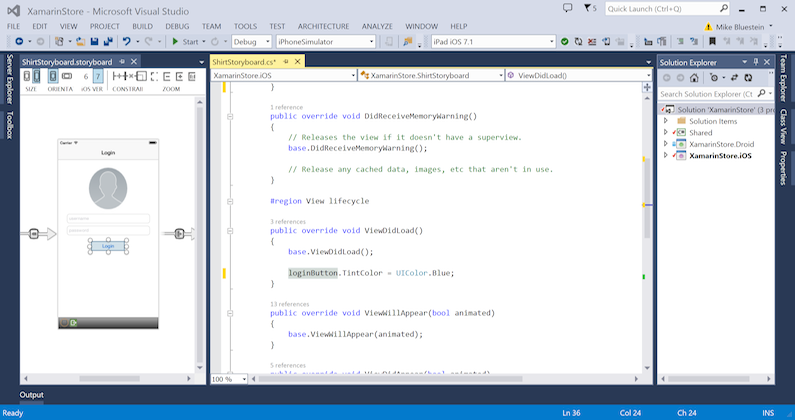Expand the Solution Items folder
Image resolution: width=795 pixels, height=420 pixels.
pyautogui.click(x=666, y=121)
